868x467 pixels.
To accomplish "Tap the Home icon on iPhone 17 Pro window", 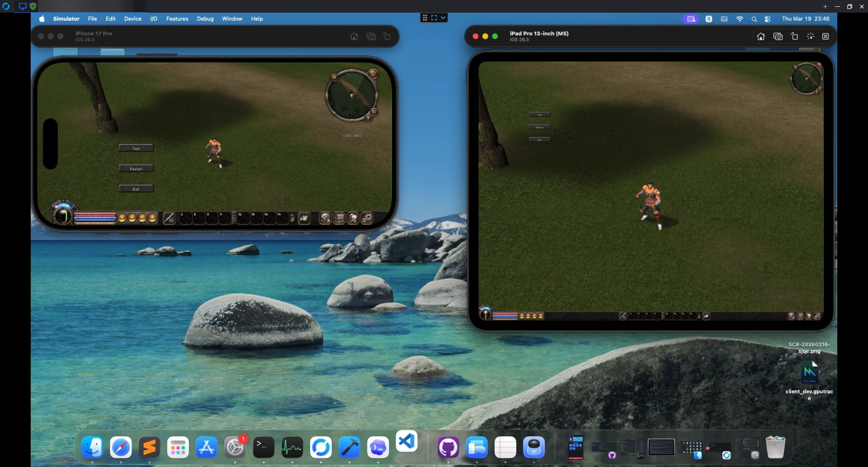I will coord(354,37).
